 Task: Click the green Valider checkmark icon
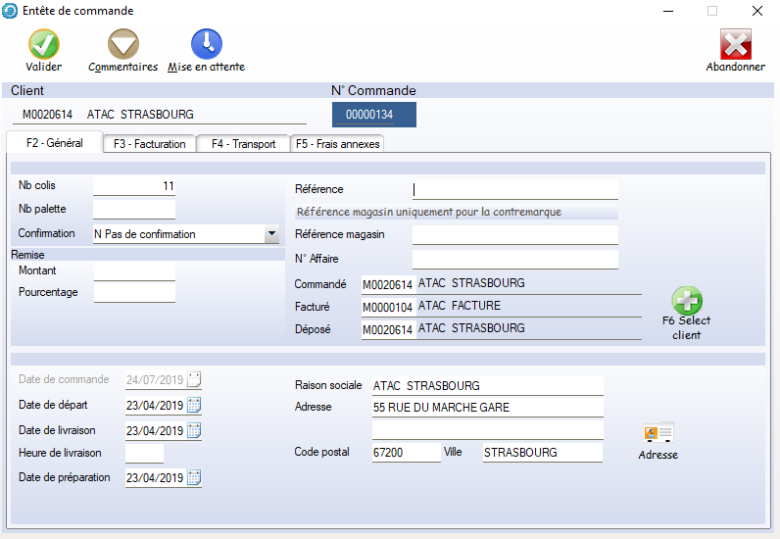[x=43, y=44]
